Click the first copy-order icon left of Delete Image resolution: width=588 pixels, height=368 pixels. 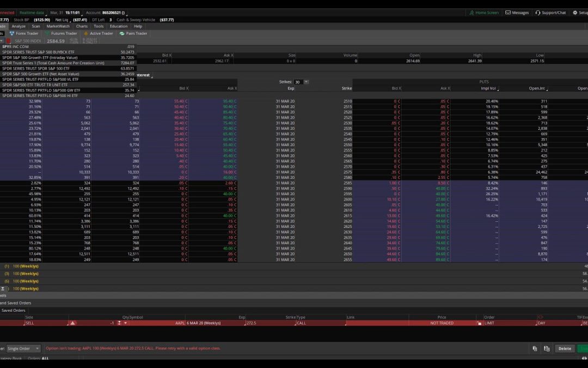coord(535,349)
